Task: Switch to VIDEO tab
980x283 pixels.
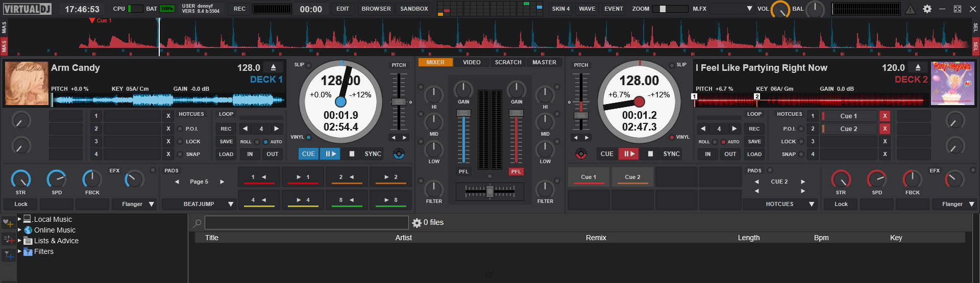Action: click(x=472, y=62)
